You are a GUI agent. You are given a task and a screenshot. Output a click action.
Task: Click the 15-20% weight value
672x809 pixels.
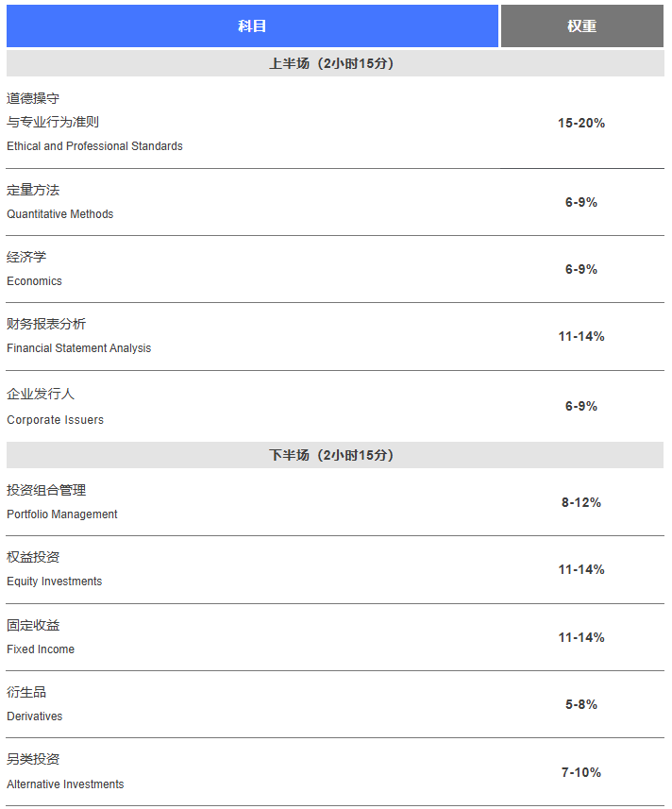(581, 123)
